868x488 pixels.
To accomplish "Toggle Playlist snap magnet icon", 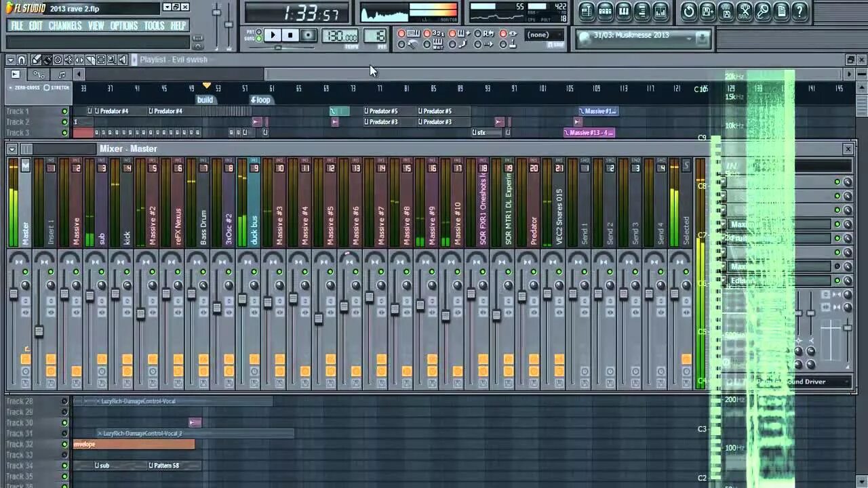I will click(x=22, y=60).
